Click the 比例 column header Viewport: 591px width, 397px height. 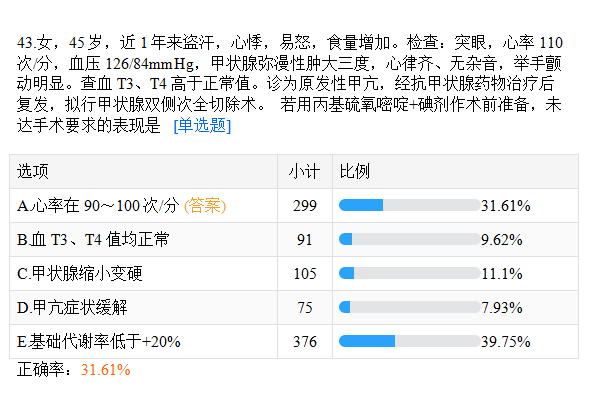click(355, 172)
